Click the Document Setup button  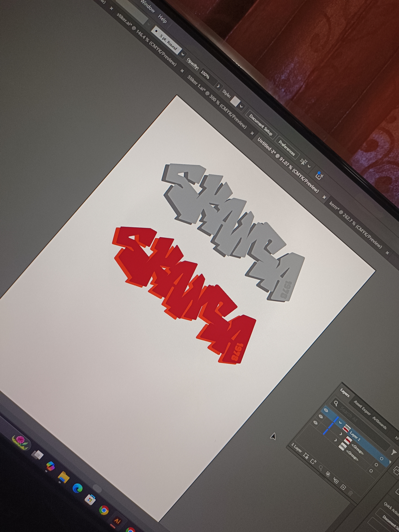tap(261, 125)
